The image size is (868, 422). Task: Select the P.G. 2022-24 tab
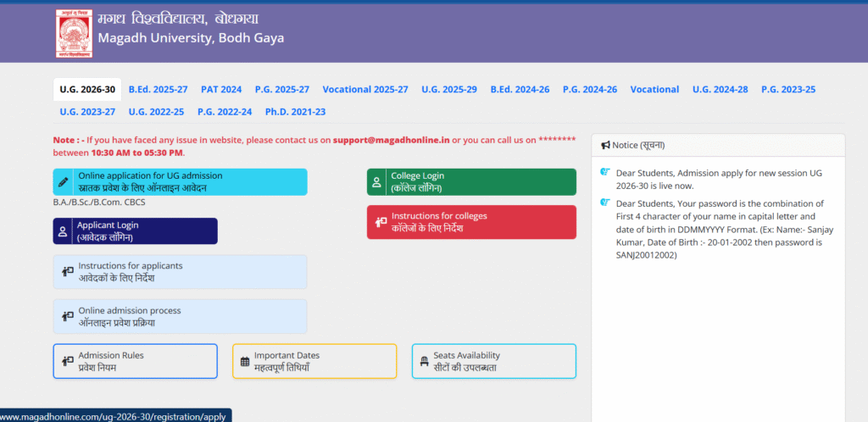(225, 112)
